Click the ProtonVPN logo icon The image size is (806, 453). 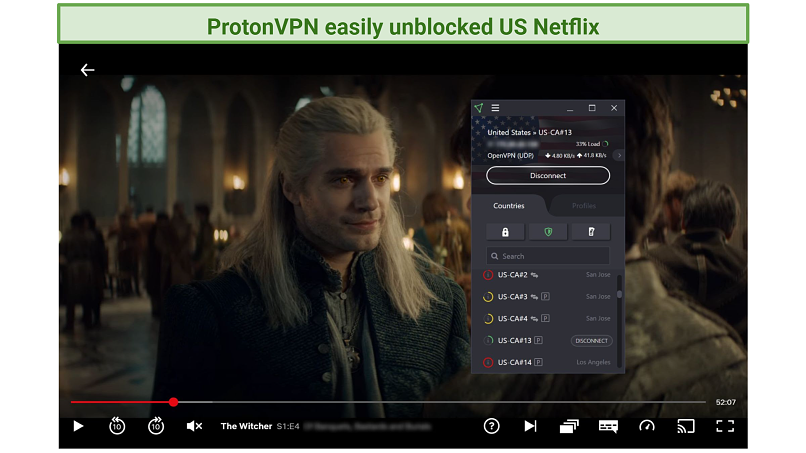click(x=479, y=108)
